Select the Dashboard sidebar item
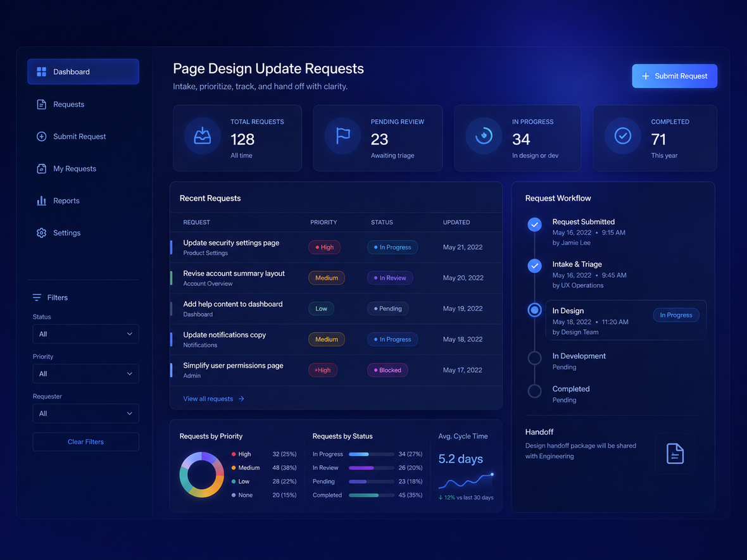This screenshot has width=747, height=560. 84,72
